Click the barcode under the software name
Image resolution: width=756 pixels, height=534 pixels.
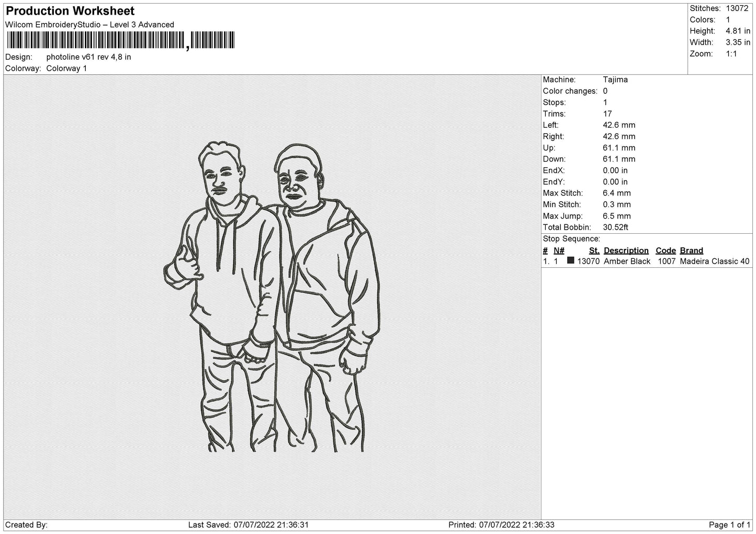121,41
